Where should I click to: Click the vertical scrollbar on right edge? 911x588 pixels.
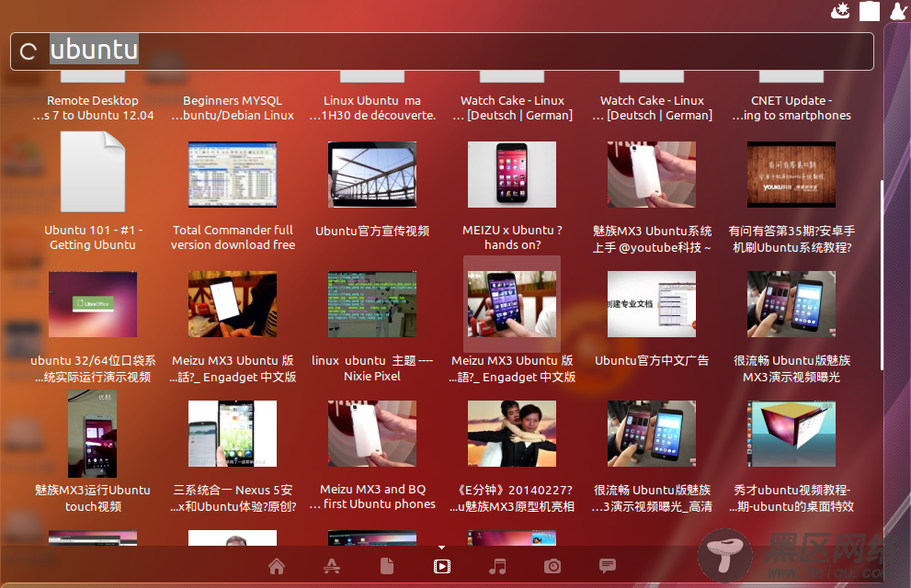[x=882, y=275]
